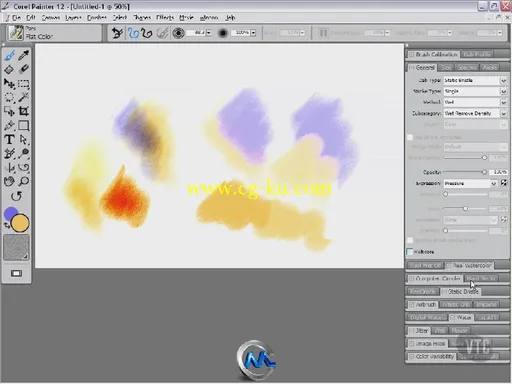This screenshot has height=384, width=512.
Task: Enable Freehand Strokes mode
Action: pyautogui.click(x=133, y=33)
